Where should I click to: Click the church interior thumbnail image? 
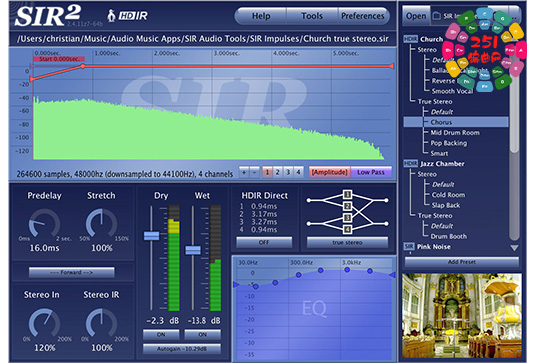point(462,316)
